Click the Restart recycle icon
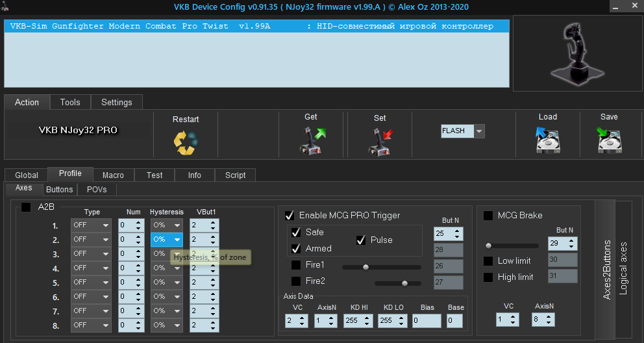 point(186,142)
